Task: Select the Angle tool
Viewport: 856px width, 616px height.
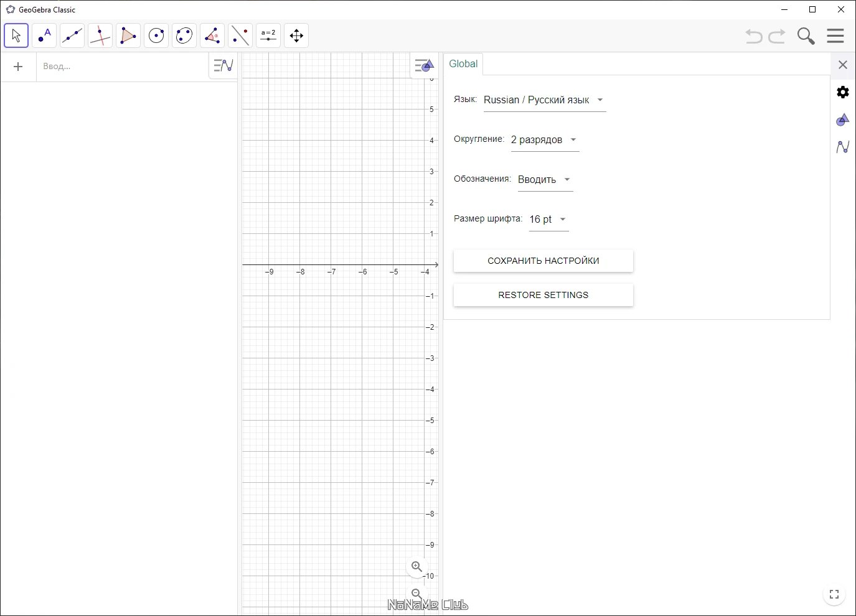Action: tap(212, 35)
